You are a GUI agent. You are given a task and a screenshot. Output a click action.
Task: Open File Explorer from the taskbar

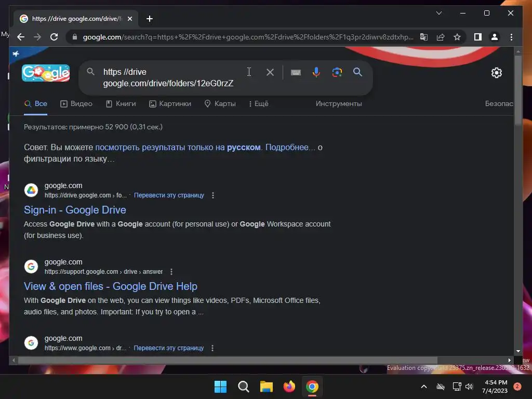click(x=267, y=387)
